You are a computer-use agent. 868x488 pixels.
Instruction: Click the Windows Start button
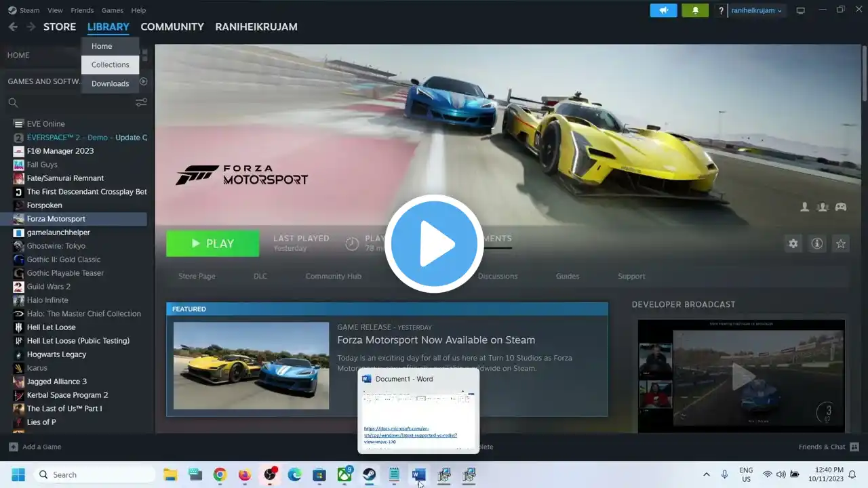[x=18, y=474]
